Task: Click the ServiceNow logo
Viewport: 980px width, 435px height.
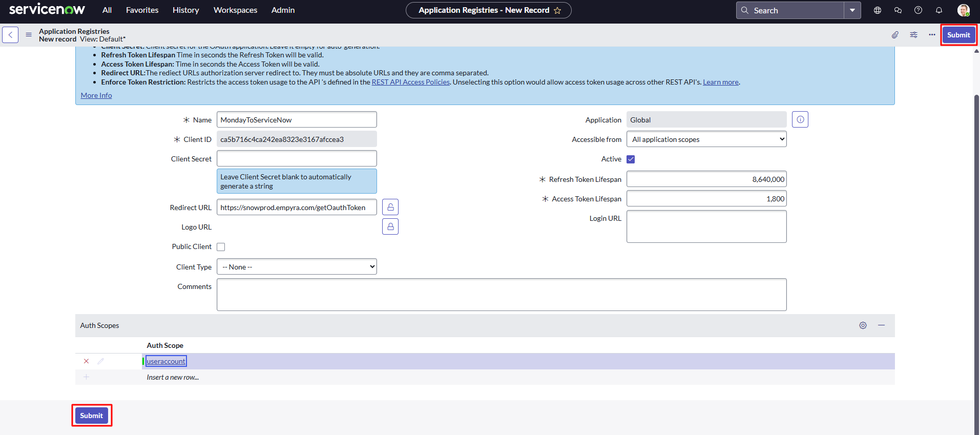Action: 47,10
